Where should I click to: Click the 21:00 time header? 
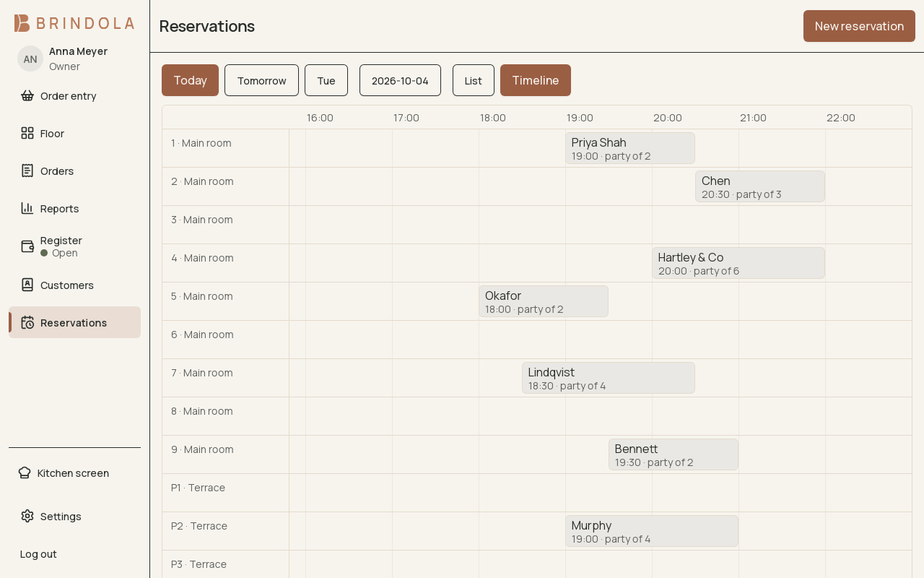tap(753, 117)
